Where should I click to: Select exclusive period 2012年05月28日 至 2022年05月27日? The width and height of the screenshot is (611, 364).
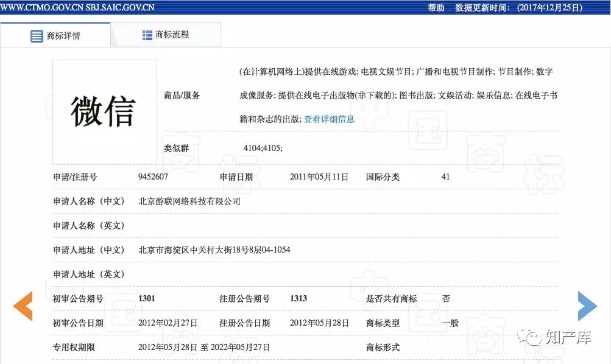tap(204, 347)
